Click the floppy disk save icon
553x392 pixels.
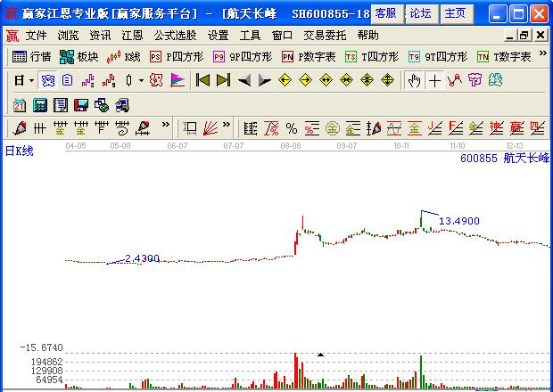click(81, 104)
